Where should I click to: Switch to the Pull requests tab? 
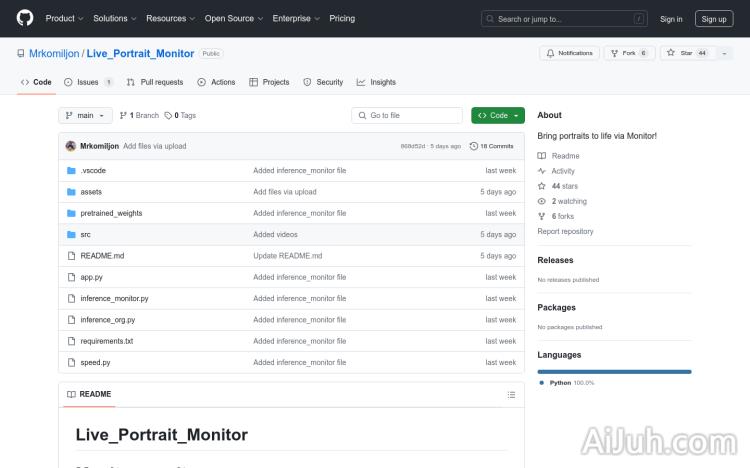pyautogui.click(x=155, y=82)
